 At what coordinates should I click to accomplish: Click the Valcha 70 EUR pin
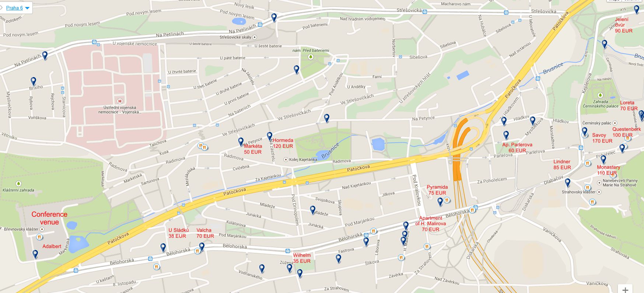pos(202,247)
